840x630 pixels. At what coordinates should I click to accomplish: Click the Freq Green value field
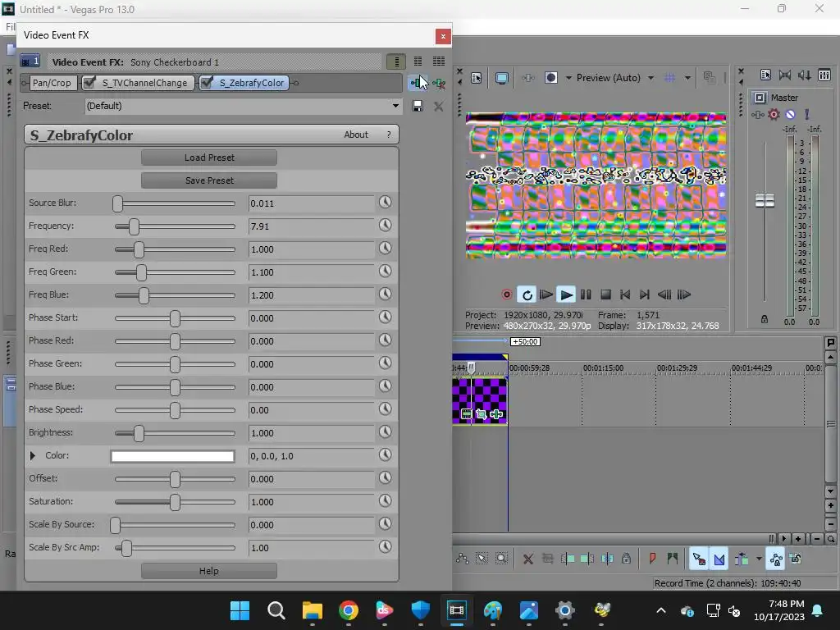pos(311,272)
